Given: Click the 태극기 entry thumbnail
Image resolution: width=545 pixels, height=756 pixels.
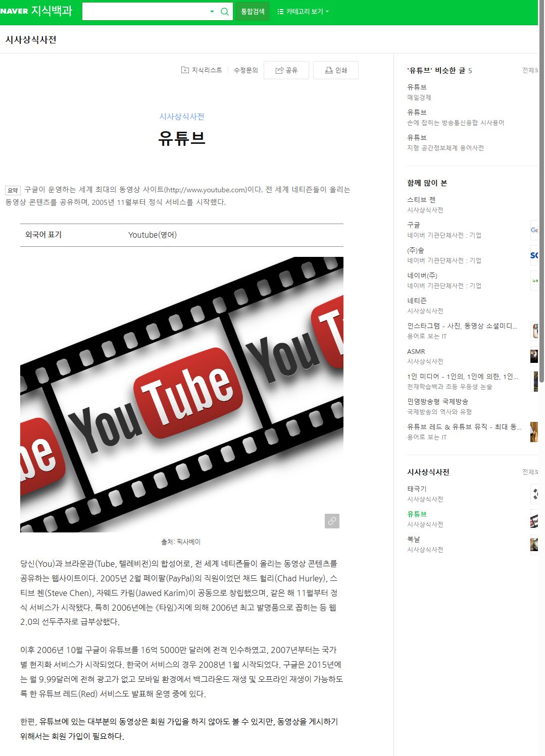Looking at the screenshot, I should (x=534, y=494).
